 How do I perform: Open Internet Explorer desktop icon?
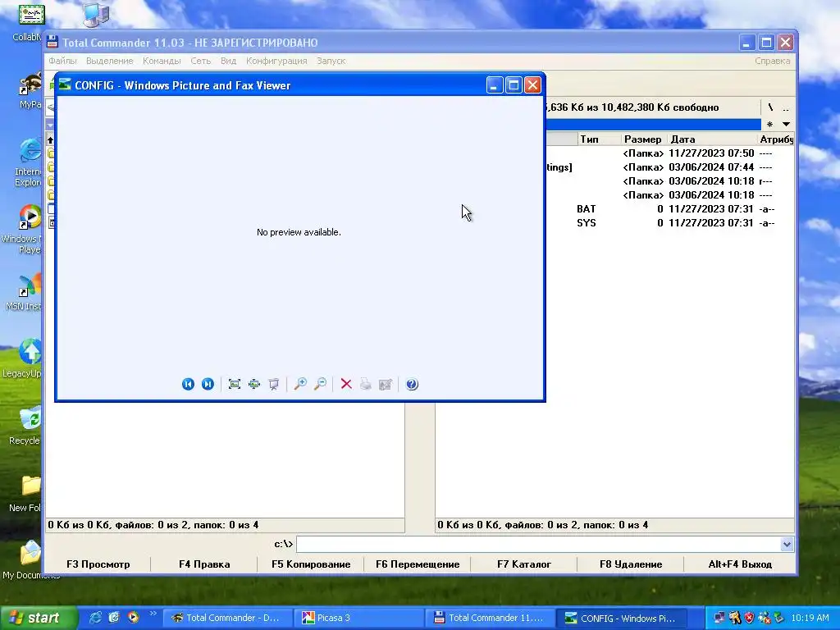pyautogui.click(x=28, y=162)
